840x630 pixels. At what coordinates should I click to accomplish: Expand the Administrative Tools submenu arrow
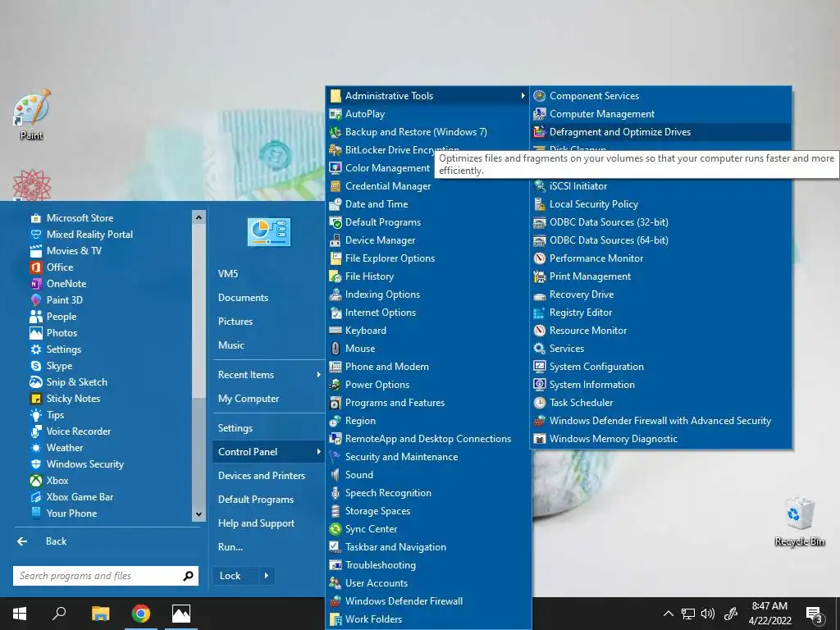pos(523,96)
